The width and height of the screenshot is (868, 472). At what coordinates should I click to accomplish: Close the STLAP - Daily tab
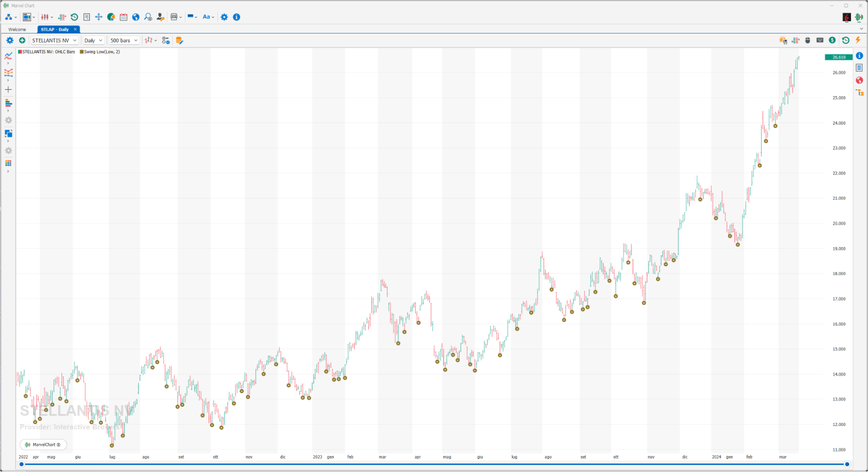tap(75, 29)
